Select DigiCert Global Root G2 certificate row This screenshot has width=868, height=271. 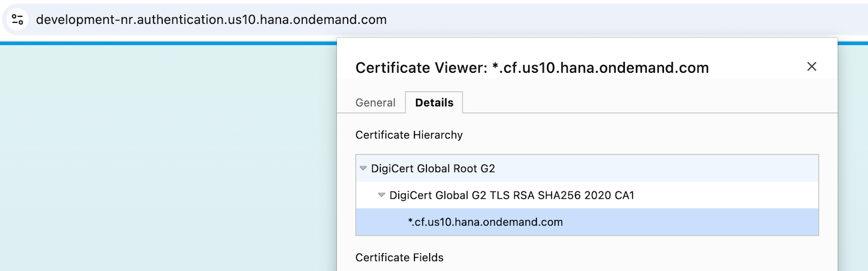pyautogui.click(x=433, y=168)
